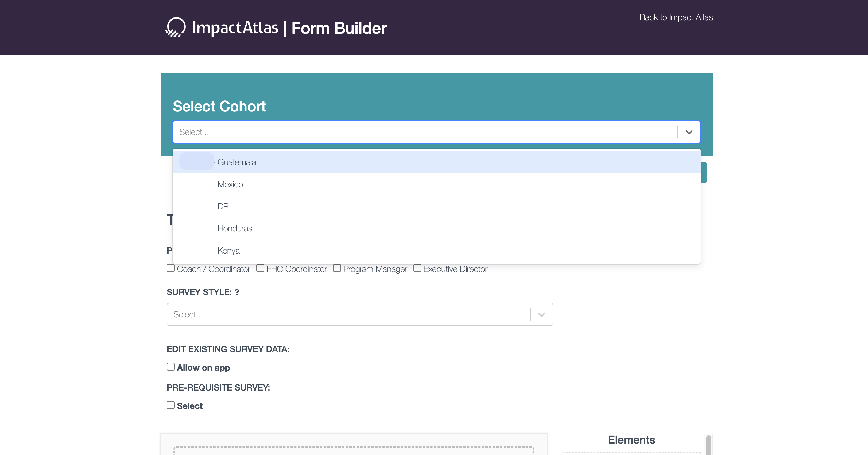Click the Elements panel scrollbar
The image size is (868, 455).
(708, 445)
